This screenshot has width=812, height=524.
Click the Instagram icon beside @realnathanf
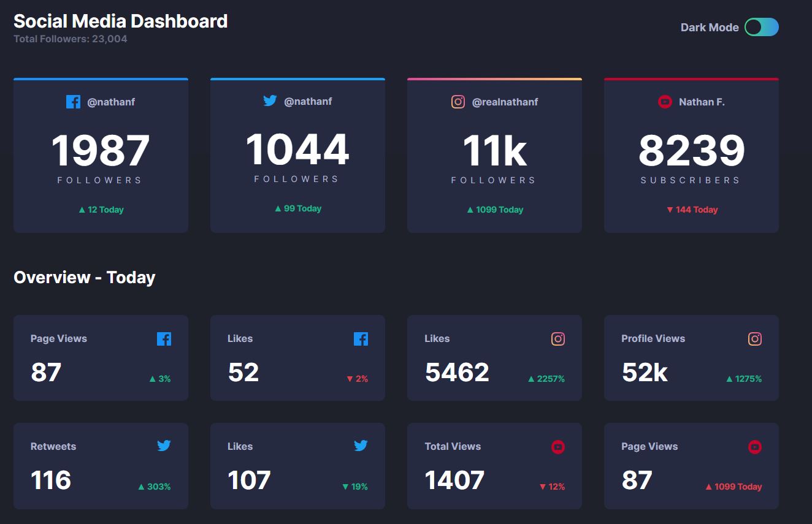458,102
